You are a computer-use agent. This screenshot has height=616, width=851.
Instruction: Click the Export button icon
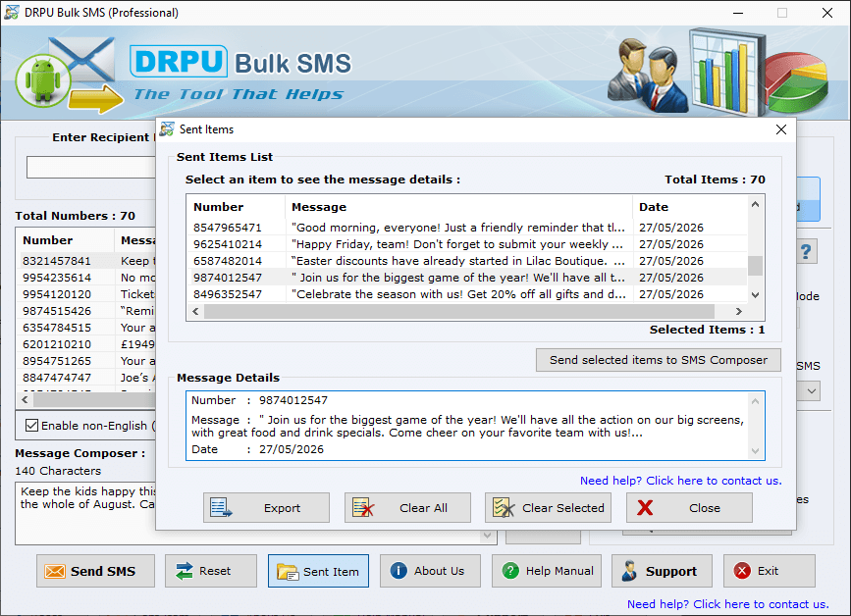coord(221,507)
